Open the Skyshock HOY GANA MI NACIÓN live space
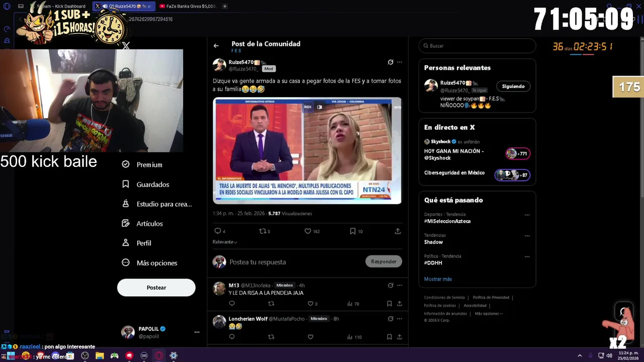The height and width of the screenshot is (362, 644). [x=477, y=150]
